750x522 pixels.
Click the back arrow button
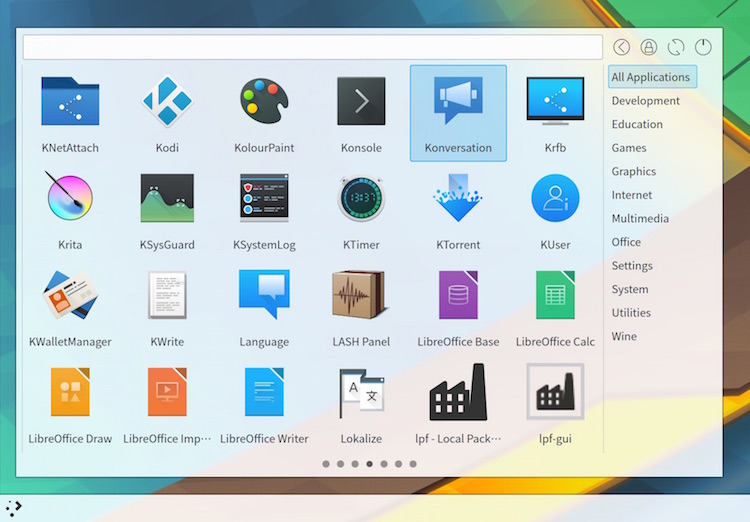(x=622, y=47)
